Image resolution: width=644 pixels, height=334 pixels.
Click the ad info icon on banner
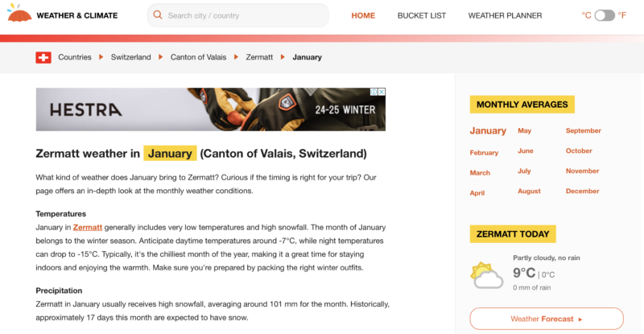374,92
